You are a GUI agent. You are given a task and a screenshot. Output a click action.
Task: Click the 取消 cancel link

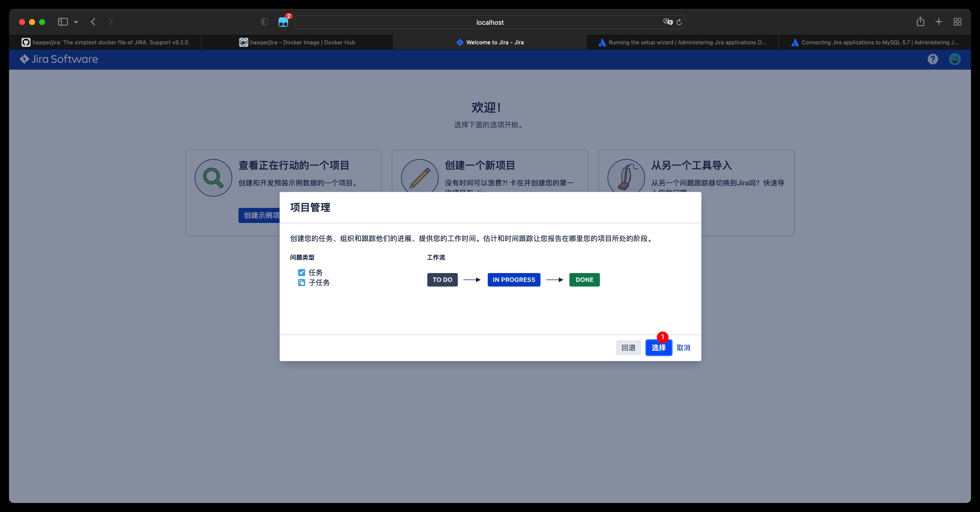click(683, 348)
